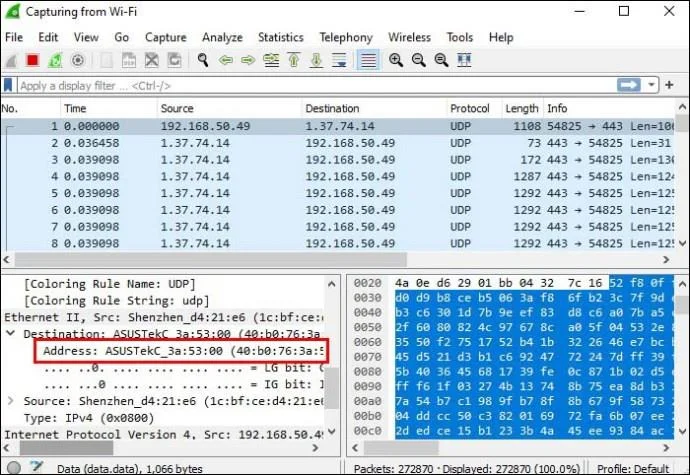This screenshot has height=475, width=690.
Task: Restart the current capture
Action: (55, 60)
